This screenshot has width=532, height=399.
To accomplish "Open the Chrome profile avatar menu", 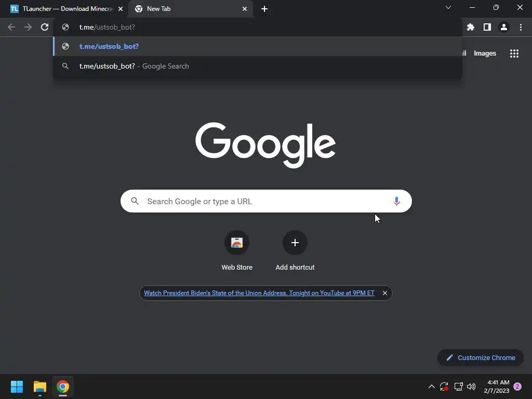I will 504,27.
